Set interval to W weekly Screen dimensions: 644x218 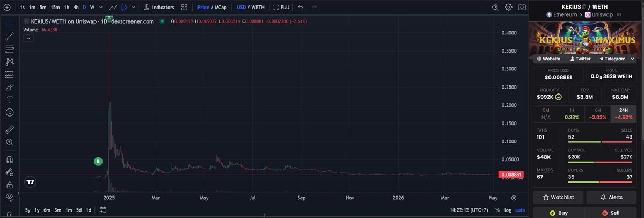pos(92,8)
